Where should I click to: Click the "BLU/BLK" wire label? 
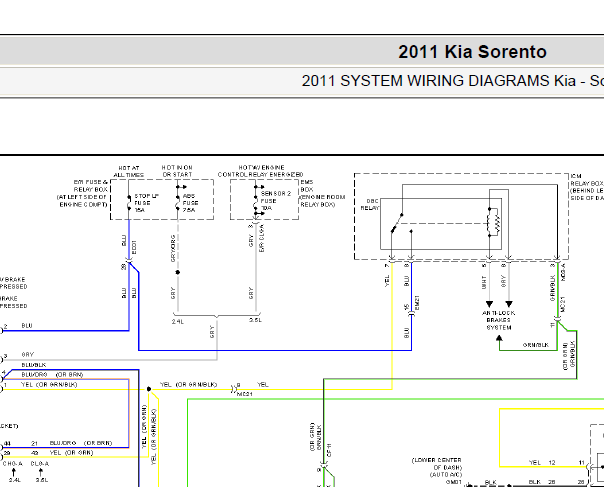click(34, 365)
